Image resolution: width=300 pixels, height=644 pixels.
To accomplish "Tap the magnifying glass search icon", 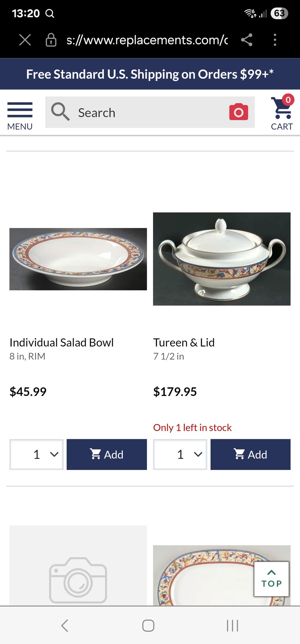I will [x=60, y=112].
